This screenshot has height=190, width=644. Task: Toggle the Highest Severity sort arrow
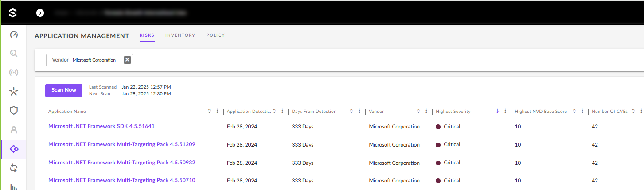tap(497, 111)
